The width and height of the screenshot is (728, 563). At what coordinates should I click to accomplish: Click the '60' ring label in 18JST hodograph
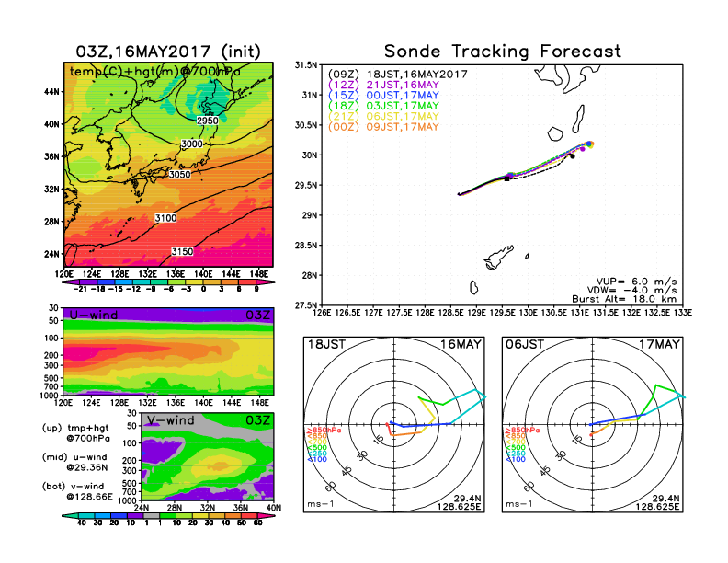[x=331, y=487]
